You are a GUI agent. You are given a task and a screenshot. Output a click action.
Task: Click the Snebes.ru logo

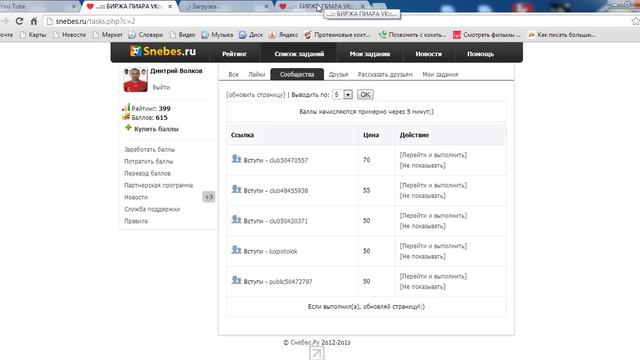[163, 51]
